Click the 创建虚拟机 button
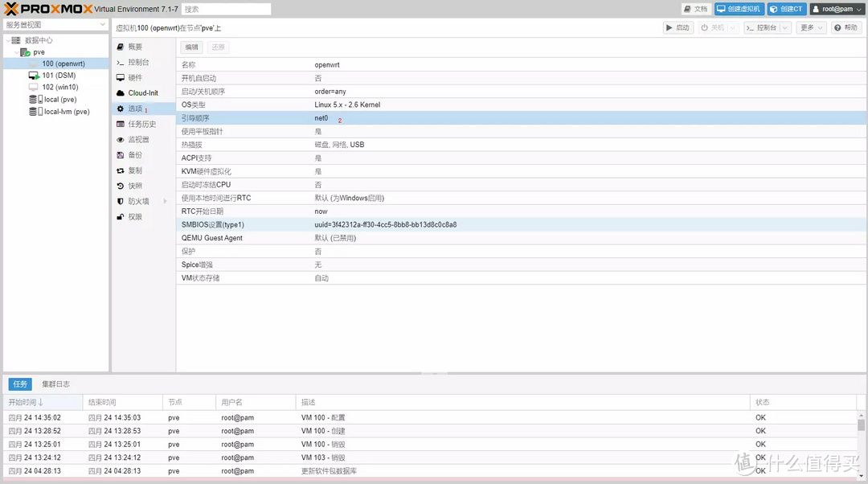This screenshot has width=868, height=484. pos(739,9)
